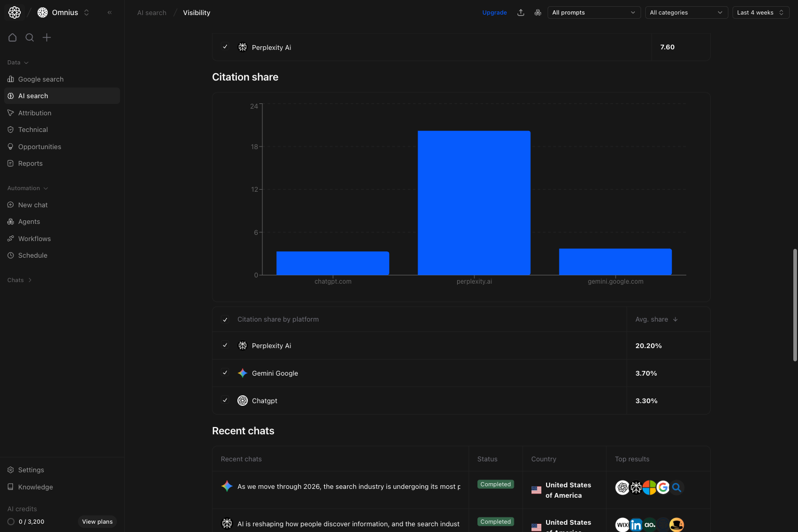This screenshot has width=798, height=532.
Task: Open Reports from the sidebar
Action: pos(30,163)
